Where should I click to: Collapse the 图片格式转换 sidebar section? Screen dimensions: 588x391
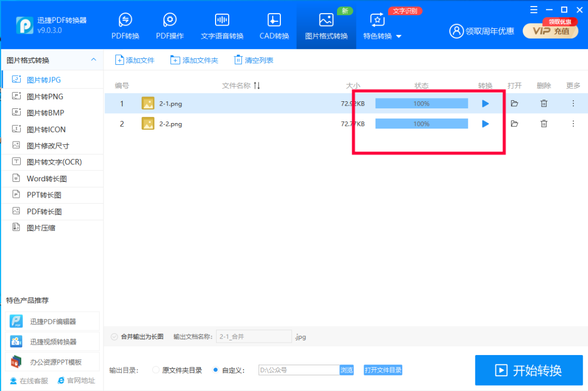[x=94, y=60]
